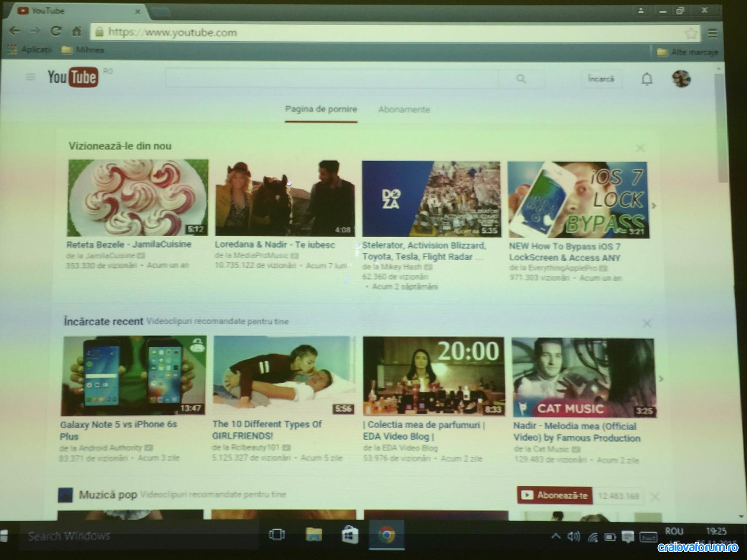Open the Muzică pop channel icon
Viewport: 747px width, 560px height.
coord(65,495)
